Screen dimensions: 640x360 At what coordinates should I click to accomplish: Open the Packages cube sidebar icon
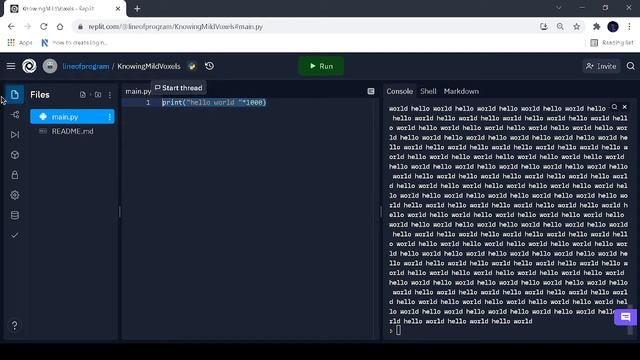click(15, 155)
